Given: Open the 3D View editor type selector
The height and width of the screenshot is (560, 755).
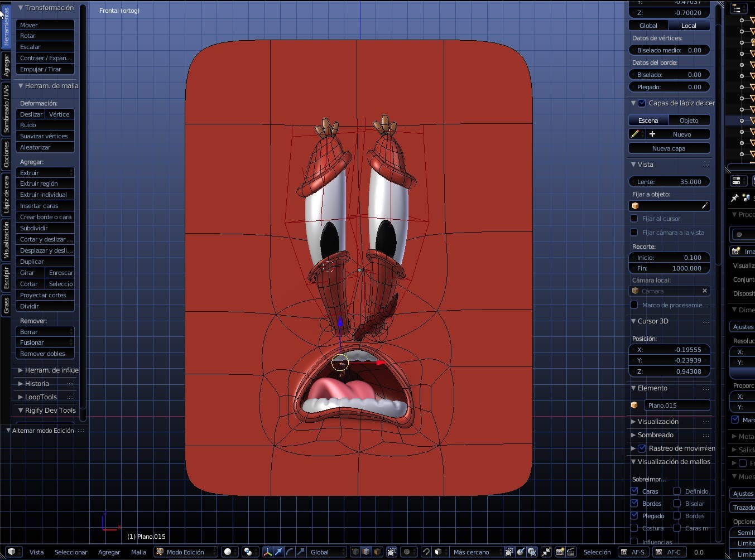Looking at the screenshot, I should pos(12,552).
